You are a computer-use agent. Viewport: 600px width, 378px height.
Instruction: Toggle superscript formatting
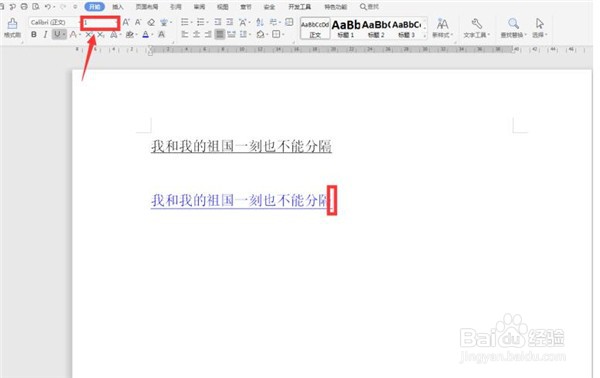[x=88, y=35]
